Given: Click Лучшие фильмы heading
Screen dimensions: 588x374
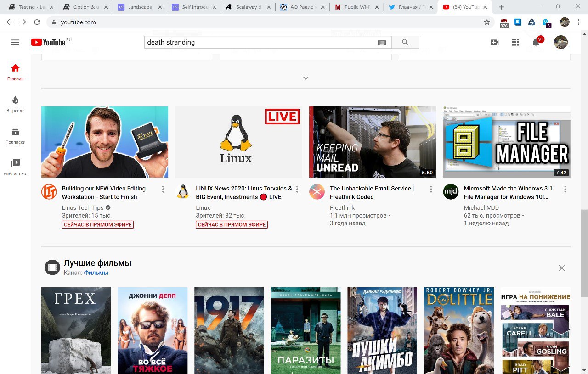Looking at the screenshot, I should (97, 263).
